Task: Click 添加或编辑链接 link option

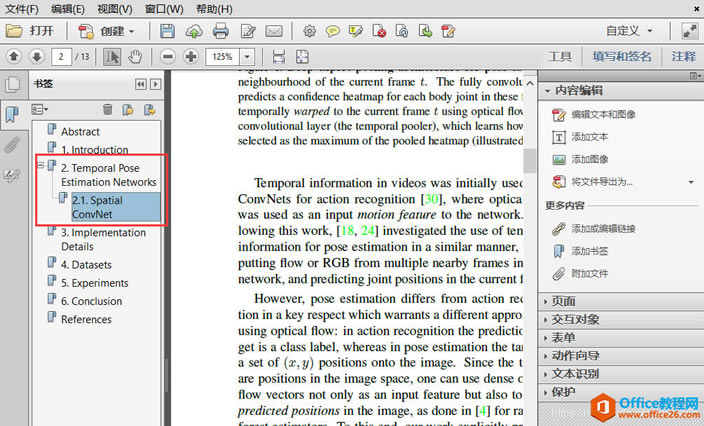Action: pyautogui.click(x=603, y=228)
